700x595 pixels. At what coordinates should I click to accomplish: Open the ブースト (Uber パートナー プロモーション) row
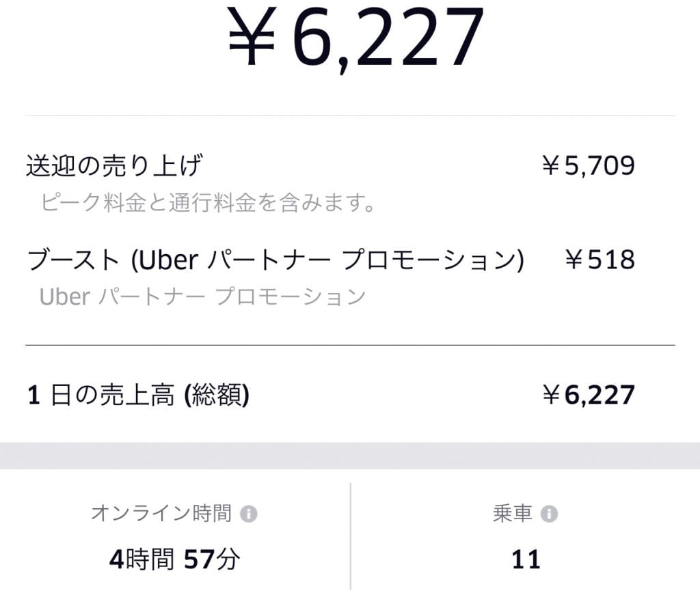click(275, 260)
